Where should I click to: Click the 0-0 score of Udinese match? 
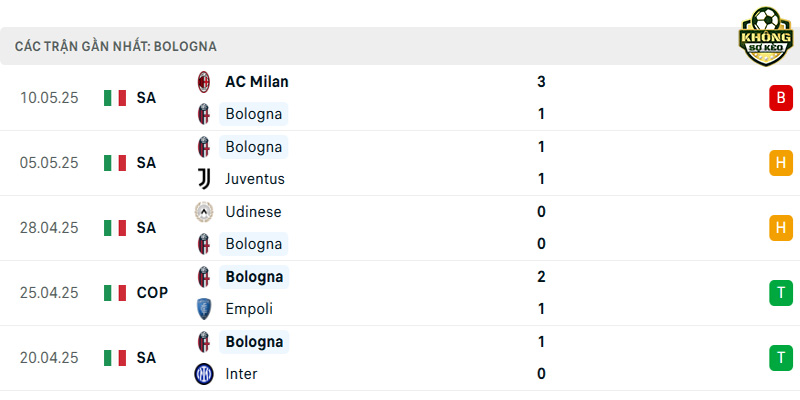pyautogui.click(x=541, y=228)
